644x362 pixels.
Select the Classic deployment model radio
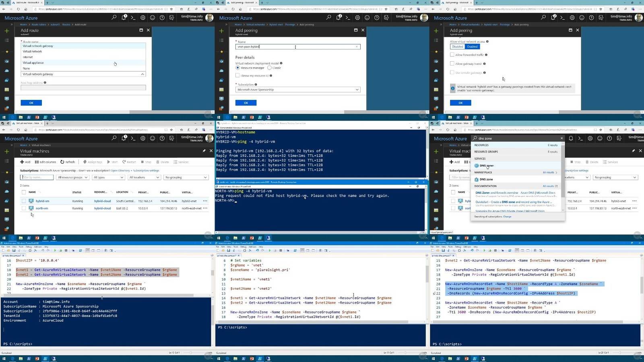[269, 68]
